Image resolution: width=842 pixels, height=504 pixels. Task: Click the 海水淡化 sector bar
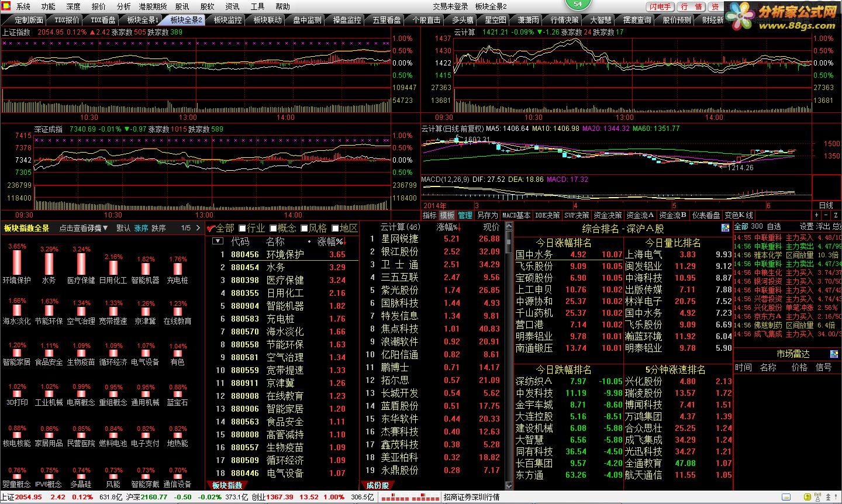(x=17, y=310)
